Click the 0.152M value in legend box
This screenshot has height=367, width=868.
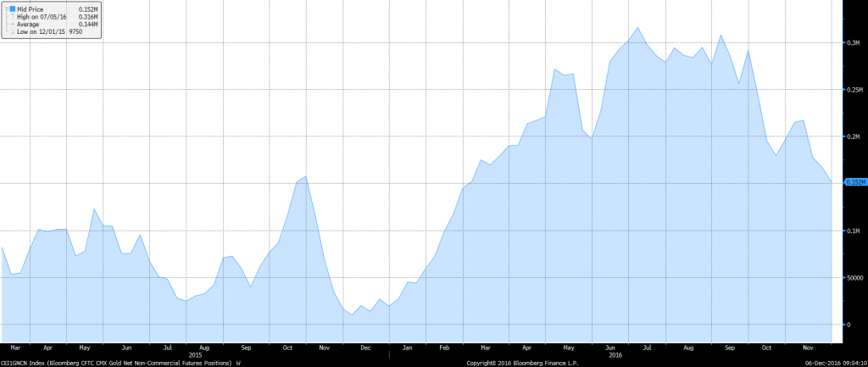tap(88, 9)
